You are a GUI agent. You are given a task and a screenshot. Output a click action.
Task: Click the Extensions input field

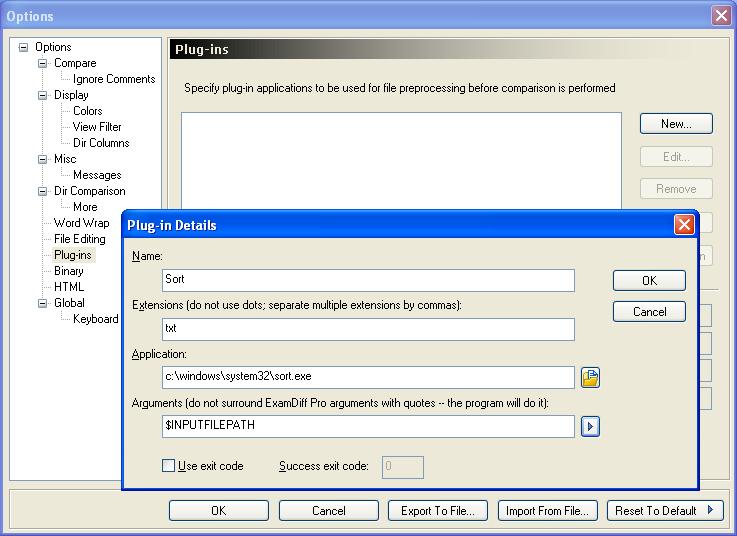(368, 329)
